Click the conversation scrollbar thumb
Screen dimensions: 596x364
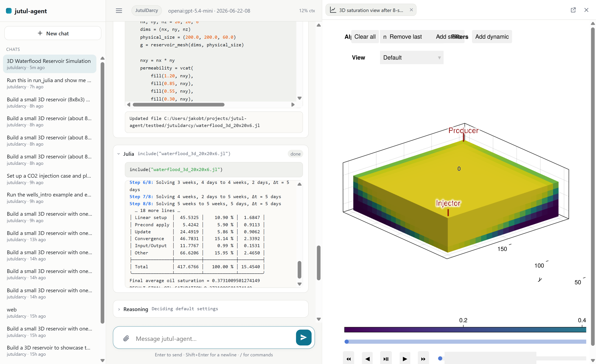tap(318, 263)
